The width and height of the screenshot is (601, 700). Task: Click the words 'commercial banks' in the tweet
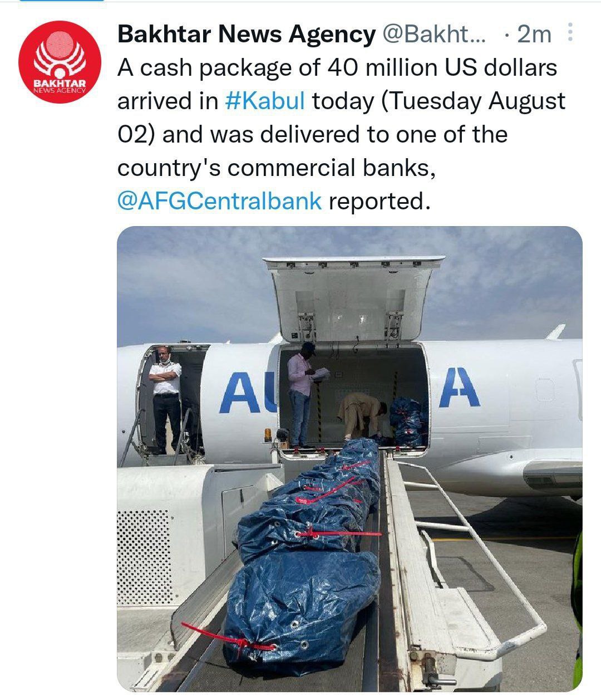coord(329,168)
